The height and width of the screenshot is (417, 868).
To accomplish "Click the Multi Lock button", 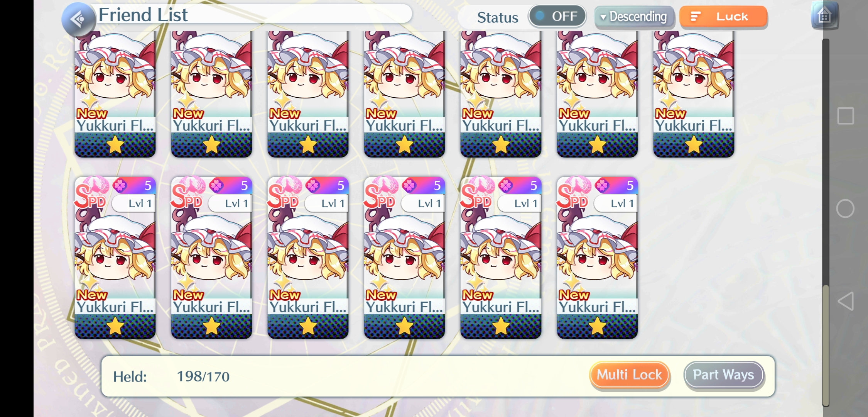I will 630,375.
